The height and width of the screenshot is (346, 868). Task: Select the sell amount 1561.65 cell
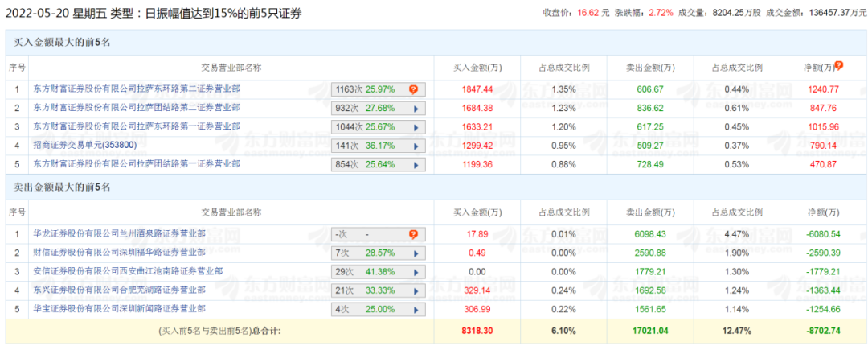coord(650,310)
